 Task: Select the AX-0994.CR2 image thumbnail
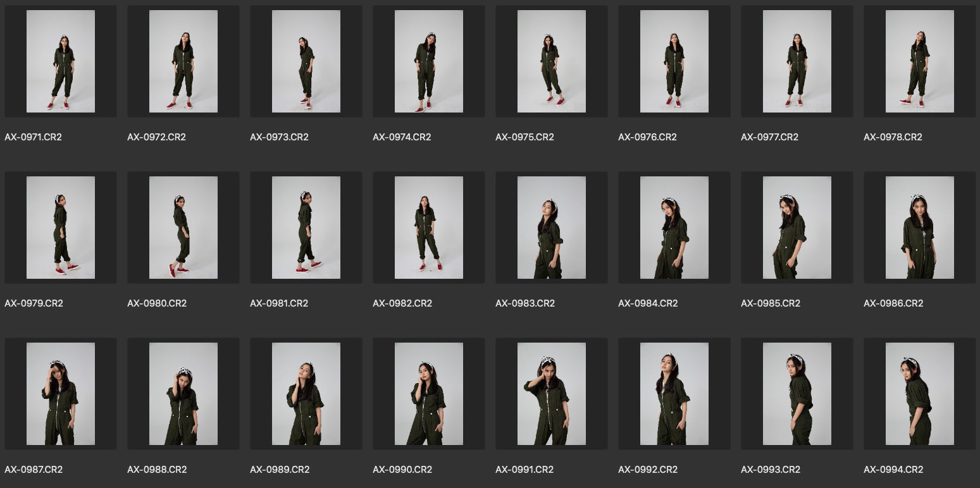click(x=920, y=394)
